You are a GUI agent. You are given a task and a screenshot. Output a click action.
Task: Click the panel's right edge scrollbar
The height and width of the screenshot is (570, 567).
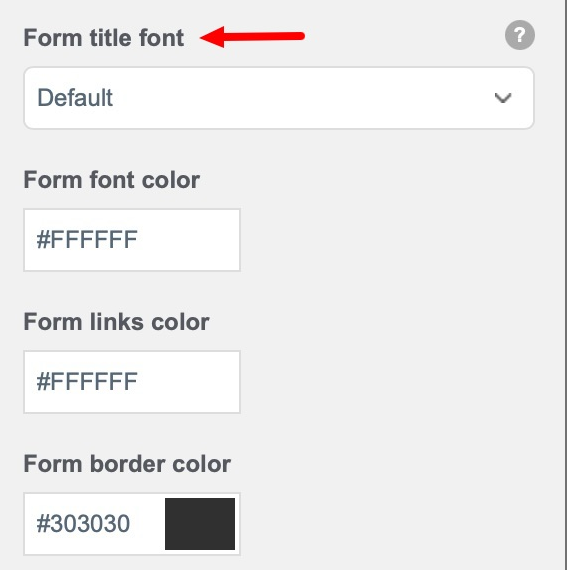point(565,285)
